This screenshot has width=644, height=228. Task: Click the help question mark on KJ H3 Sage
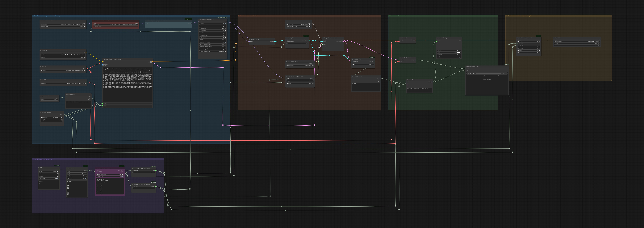(x=191, y=21)
